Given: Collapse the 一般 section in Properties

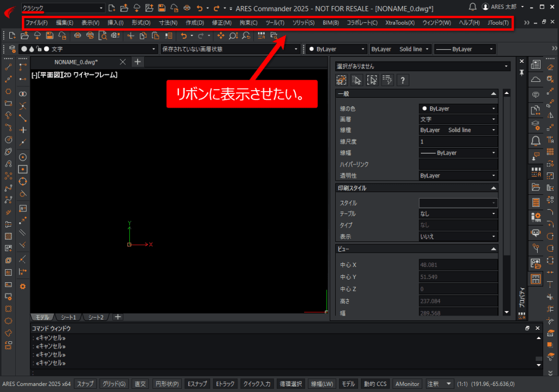Looking at the screenshot, I should click(x=493, y=94).
